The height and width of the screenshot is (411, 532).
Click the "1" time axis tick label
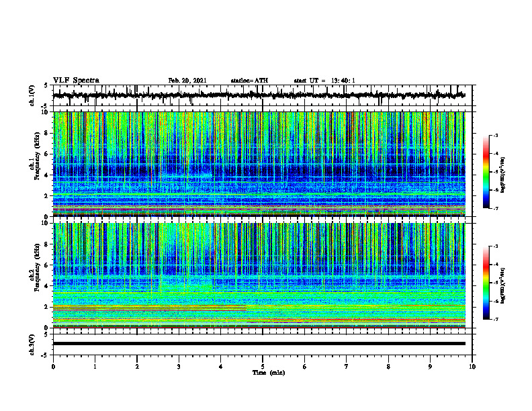[95, 367]
